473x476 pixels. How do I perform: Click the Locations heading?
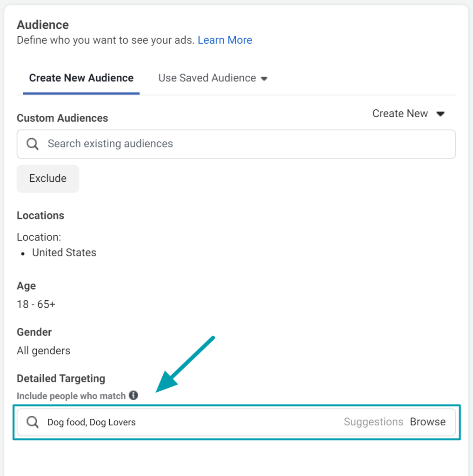[40, 216]
